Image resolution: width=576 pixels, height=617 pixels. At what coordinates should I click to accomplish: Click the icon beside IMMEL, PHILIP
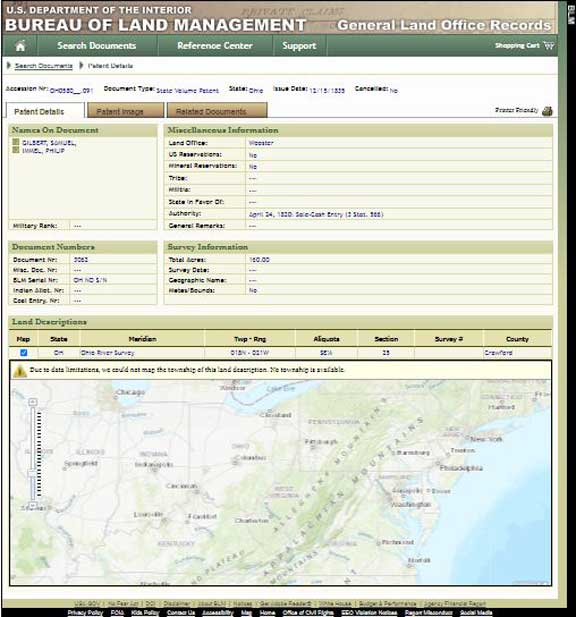point(16,150)
